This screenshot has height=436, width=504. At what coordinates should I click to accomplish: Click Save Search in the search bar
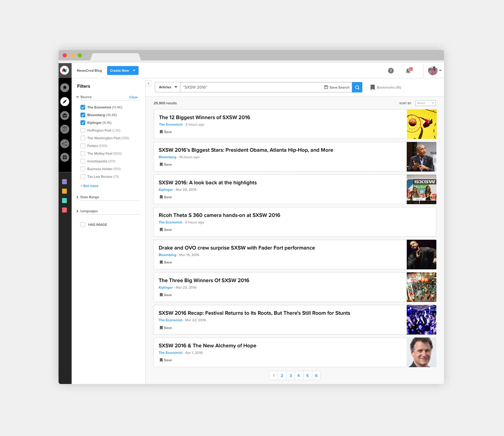coord(337,87)
